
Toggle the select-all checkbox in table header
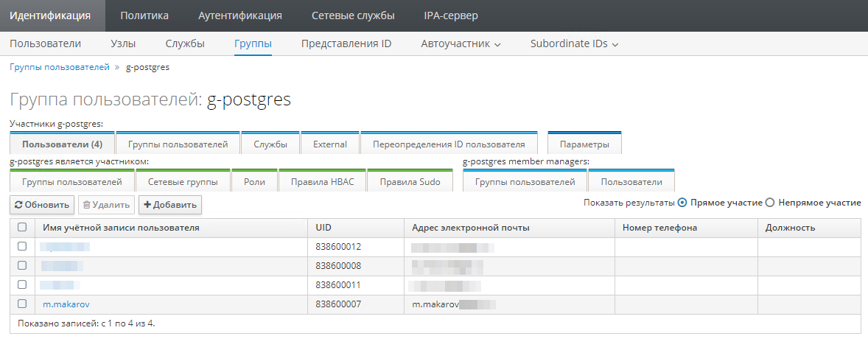(22, 228)
